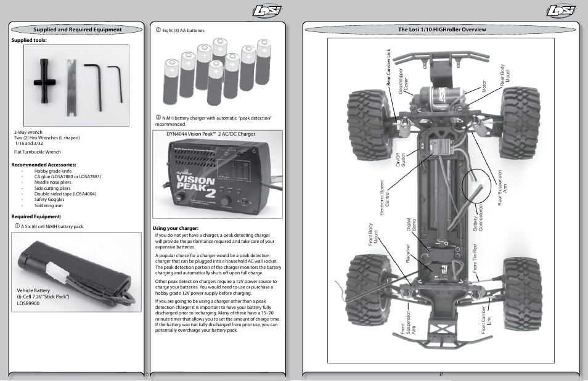This screenshot has height=381, width=588.
Task: Click the 'Rear Camber Link' diagram label
Action: point(388,67)
